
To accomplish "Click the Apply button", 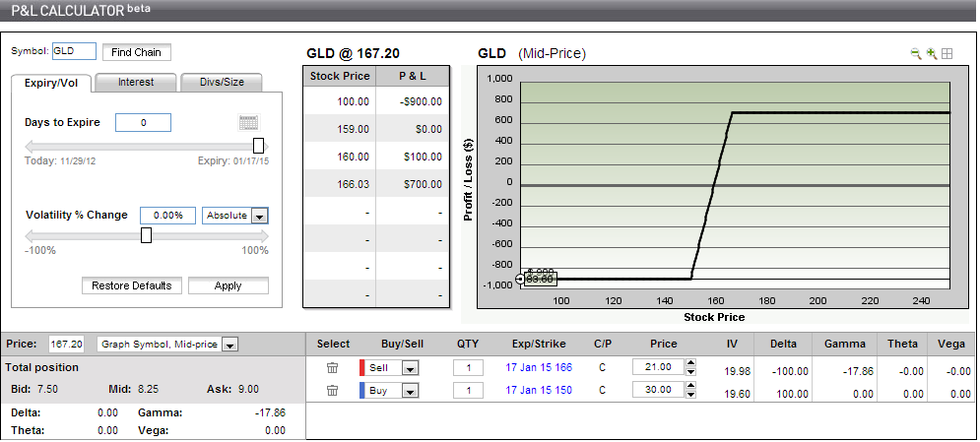I will click(229, 285).
